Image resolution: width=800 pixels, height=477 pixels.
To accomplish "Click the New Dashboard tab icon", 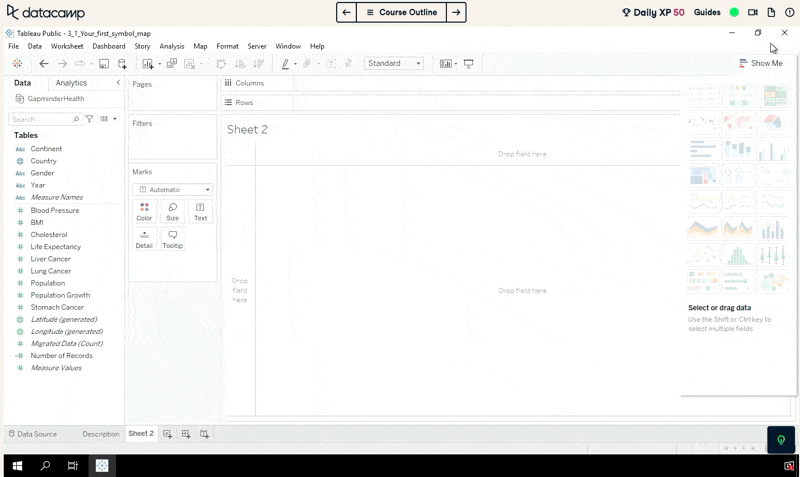I will [186, 434].
